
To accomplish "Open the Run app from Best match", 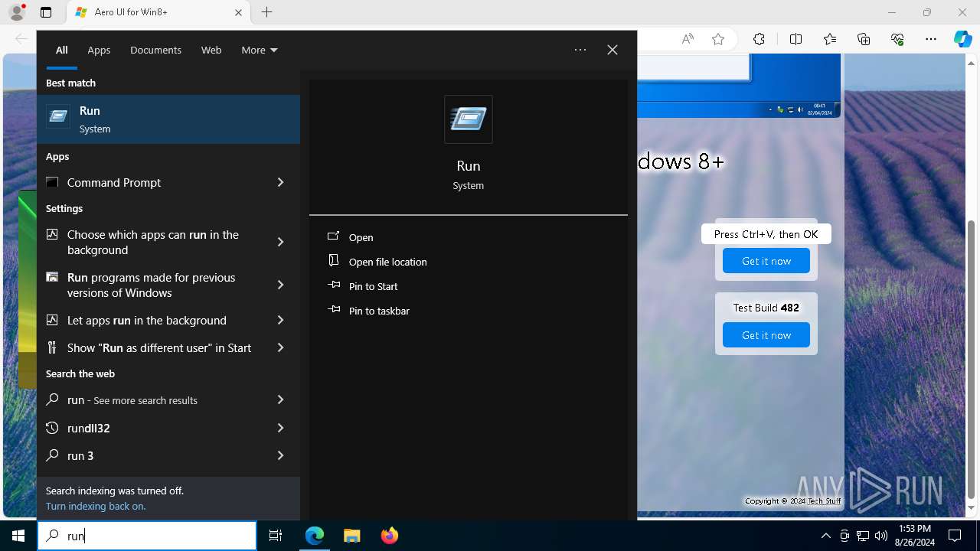I will [x=168, y=119].
